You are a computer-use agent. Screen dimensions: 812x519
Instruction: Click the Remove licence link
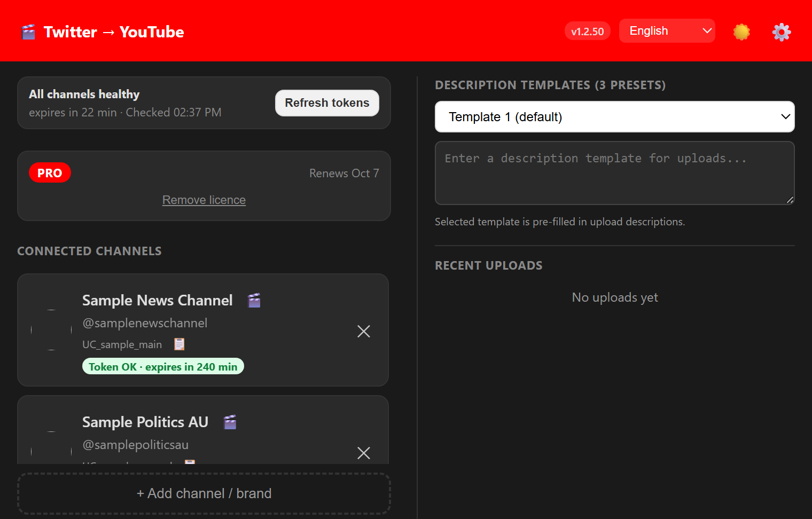pyautogui.click(x=204, y=200)
